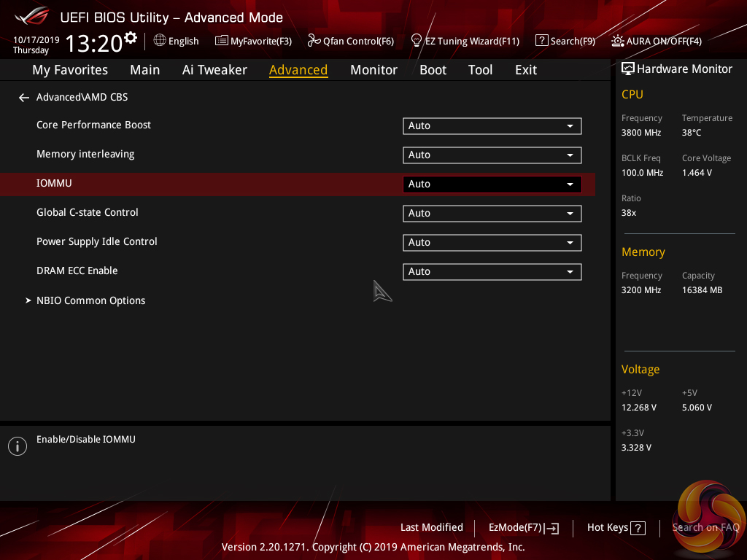The width and height of the screenshot is (747, 560).
Task: Go back using the left arrow icon
Action: click(x=24, y=98)
